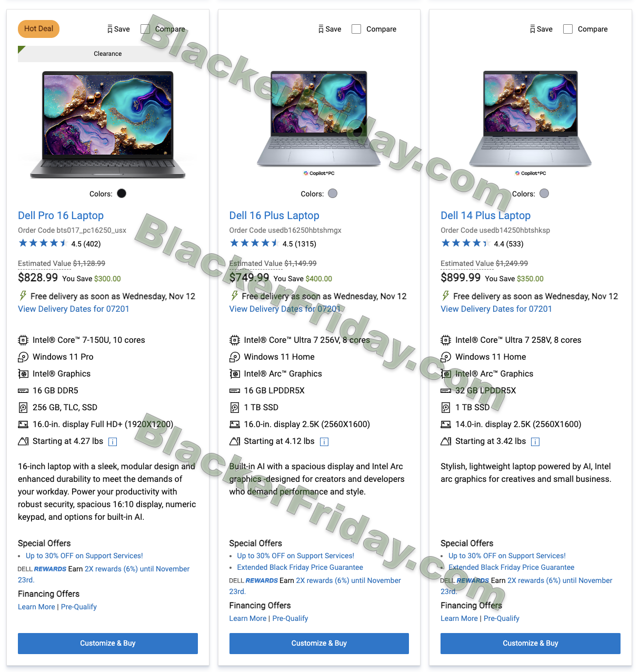This screenshot has height=672, width=640.
Task: Check Compare box for Dell 16 Plus Laptop
Action: 356,29
